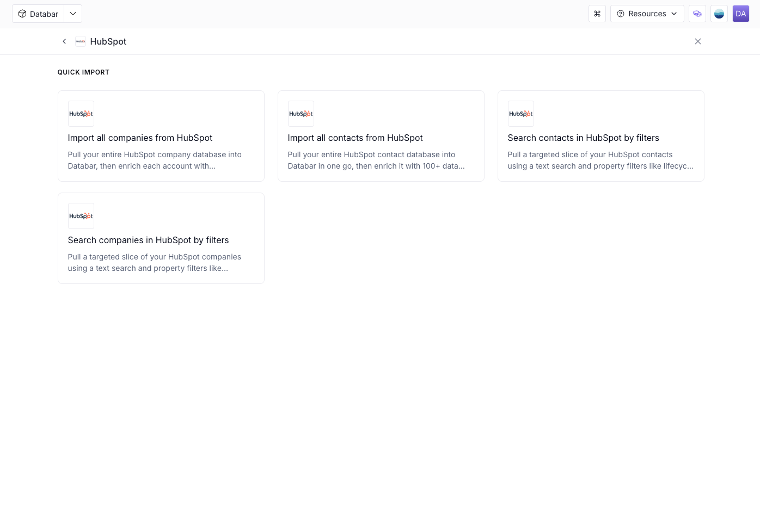Expand the workspace dropdown arrow beside Databar
The width and height of the screenshot is (760, 532).
click(73, 14)
